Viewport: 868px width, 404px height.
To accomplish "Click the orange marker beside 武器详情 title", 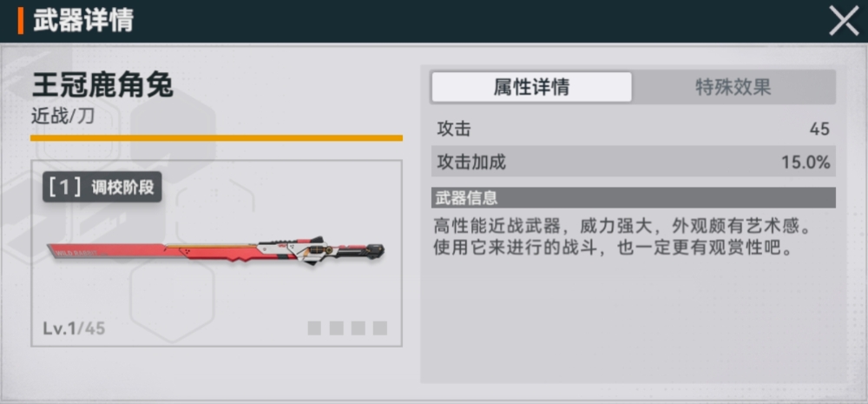I will coord(21,21).
